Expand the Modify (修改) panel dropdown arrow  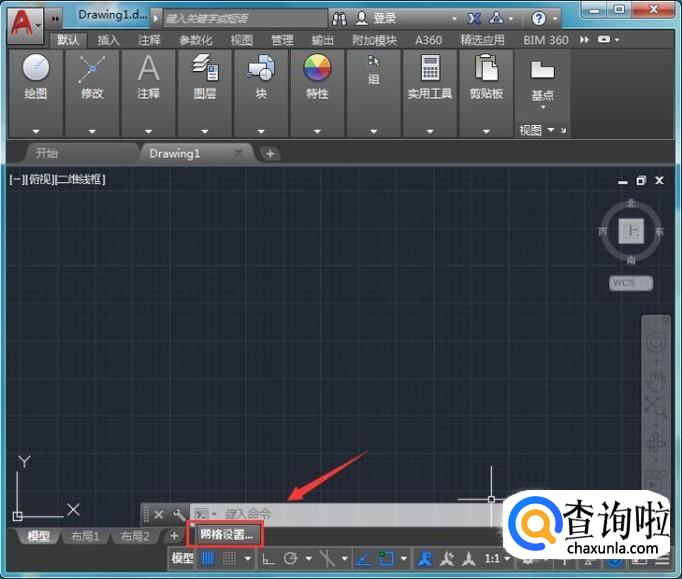pos(92,131)
